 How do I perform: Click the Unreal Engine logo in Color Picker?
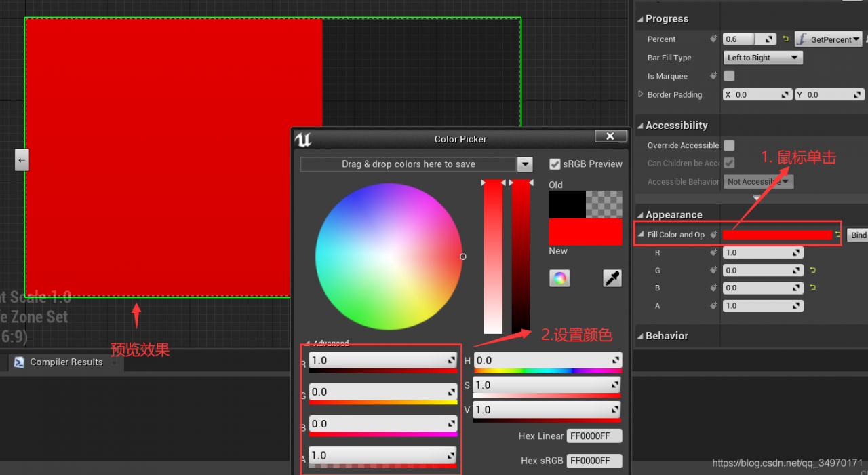click(303, 139)
